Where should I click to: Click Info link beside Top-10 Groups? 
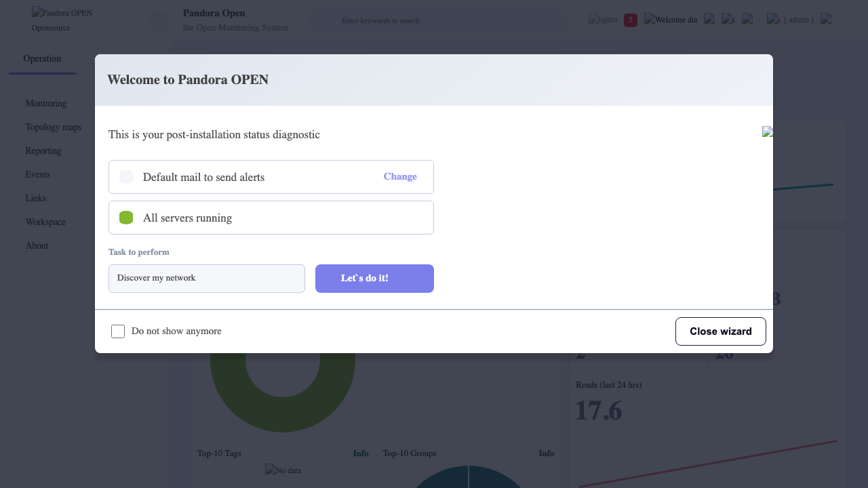[x=547, y=453]
